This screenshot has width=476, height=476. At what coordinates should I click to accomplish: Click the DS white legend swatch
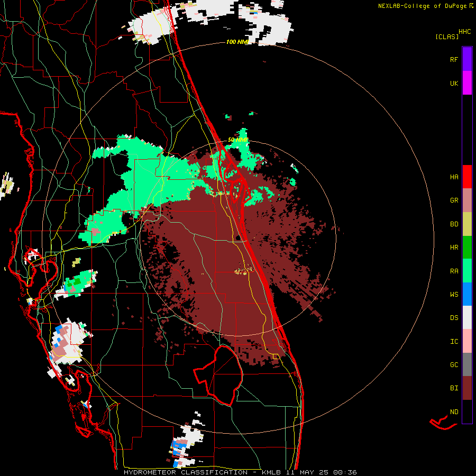[x=467, y=317]
